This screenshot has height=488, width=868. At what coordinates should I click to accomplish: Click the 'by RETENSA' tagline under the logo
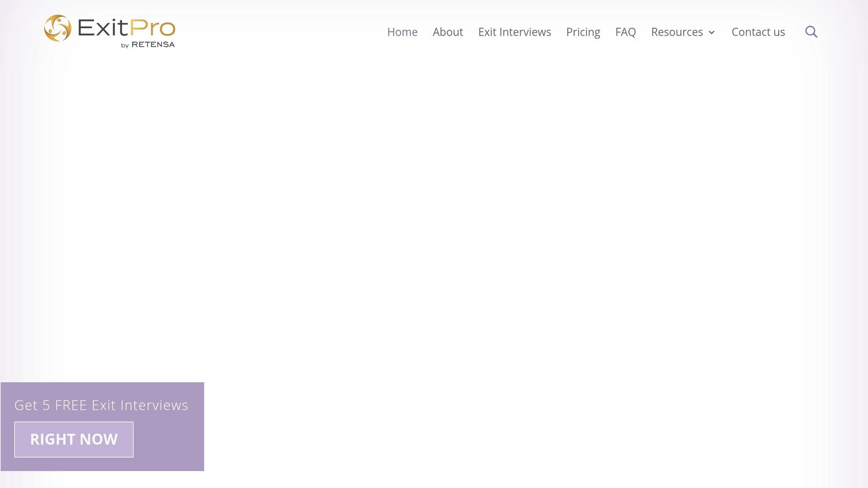click(148, 44)
